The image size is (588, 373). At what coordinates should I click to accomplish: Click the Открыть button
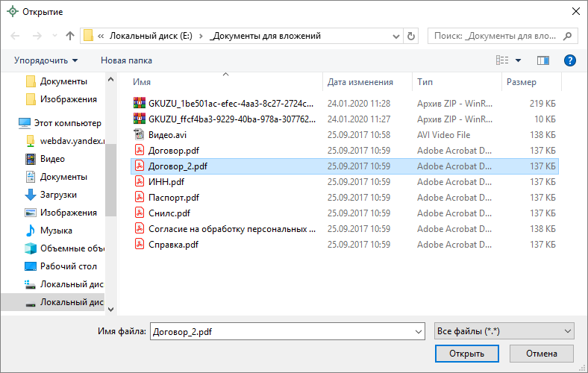pos(466,354)
